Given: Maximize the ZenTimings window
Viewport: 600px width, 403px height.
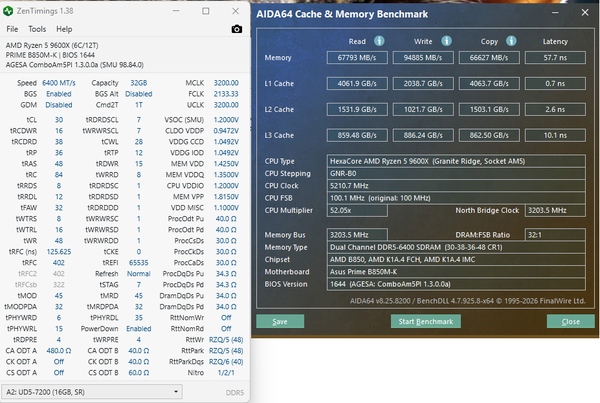Looking at the screenshot, I should tap(205, 11).
